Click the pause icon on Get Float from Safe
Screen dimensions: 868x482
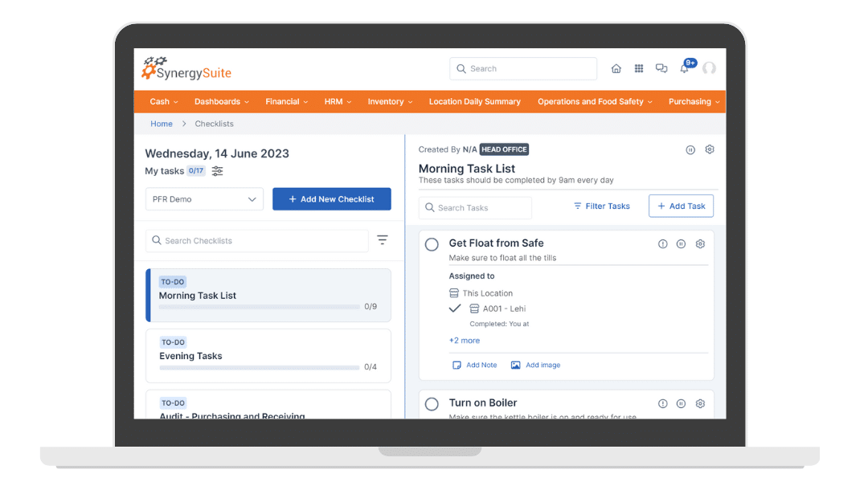point(681,243)
